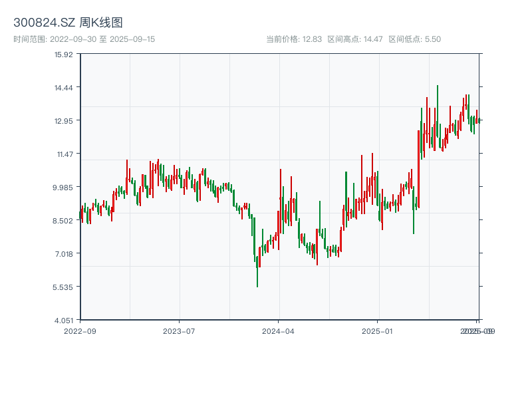Click the current price label 当前价格: 12.83

(294, 39)
